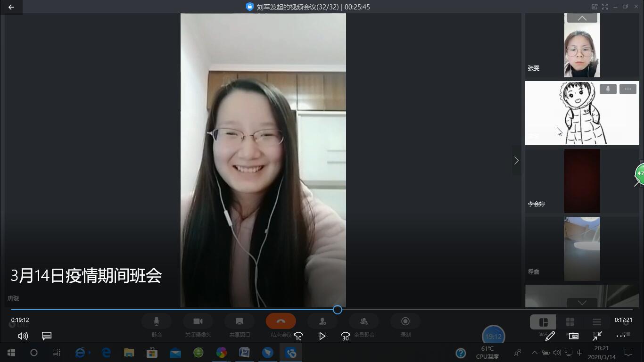Open the more options ellipsis menu
The height and width of the screenshot is (362, 644).
620,336
